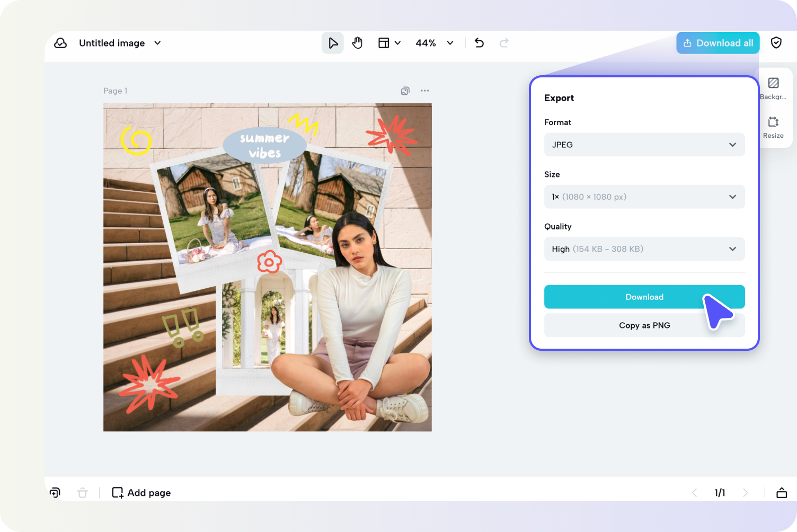The height and width of the screenshot is (532, 797).
Task: Click the 1/1 page indicator
Action: (x=720, y=493)
